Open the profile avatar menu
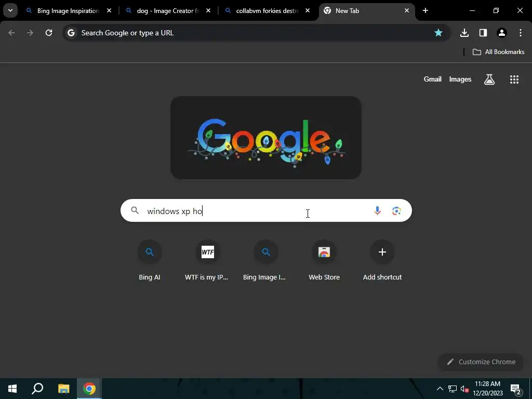This screenshot has height=399, width=532. [x=501, y=33]
